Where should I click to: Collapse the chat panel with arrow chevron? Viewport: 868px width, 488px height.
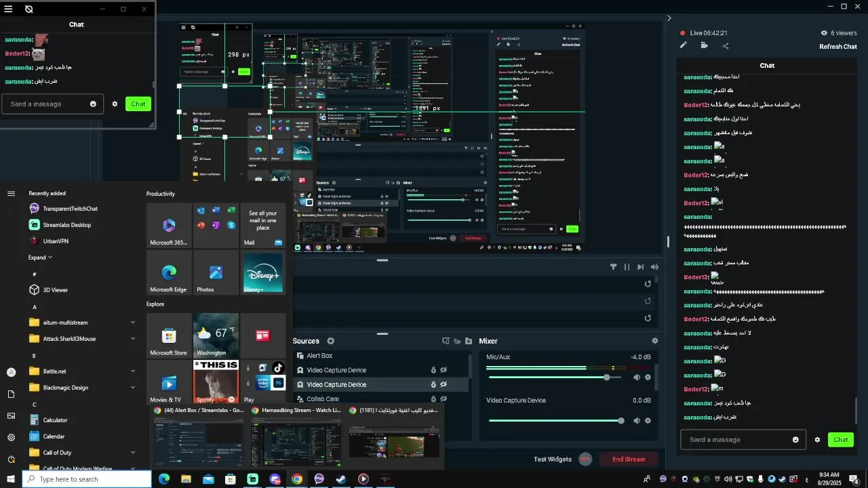coord(669,18)
